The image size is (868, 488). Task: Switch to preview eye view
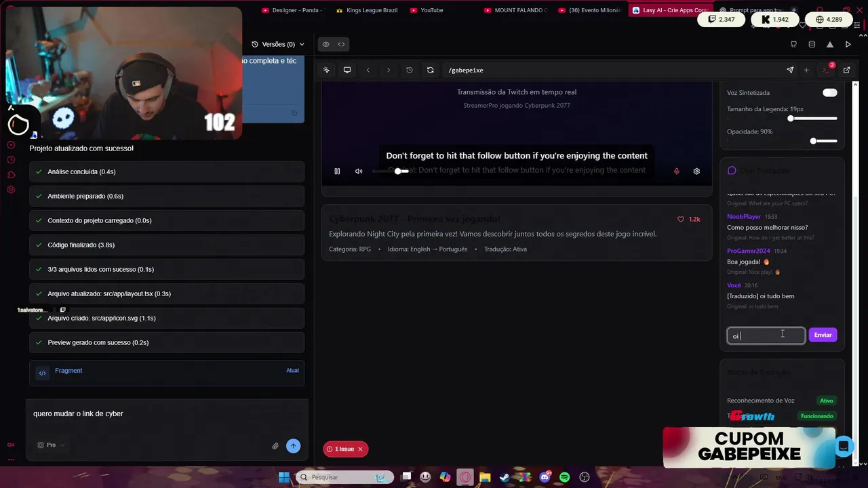tap(325, 44)
